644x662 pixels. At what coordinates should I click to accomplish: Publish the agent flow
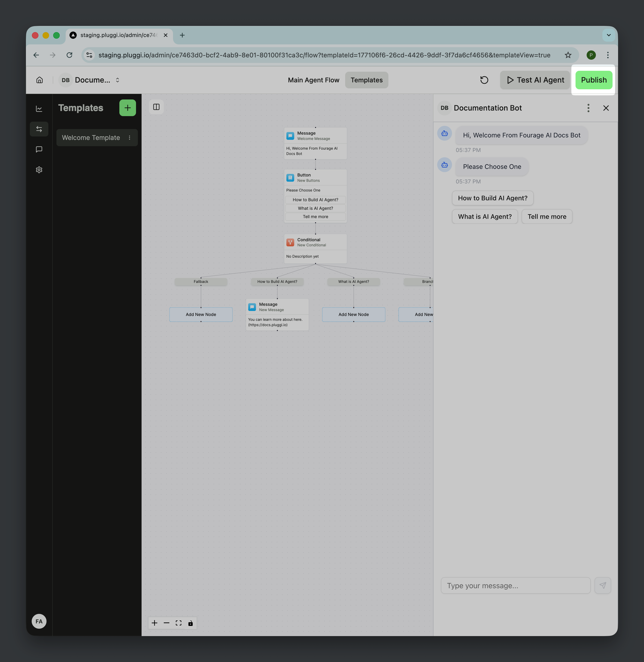click(x=594, y=80)
